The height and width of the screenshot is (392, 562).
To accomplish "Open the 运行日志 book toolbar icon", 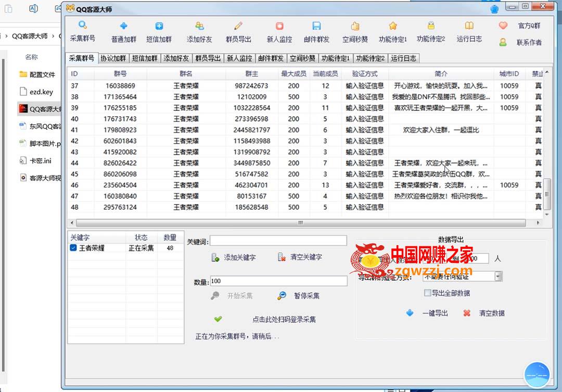I will coord(469,26).
